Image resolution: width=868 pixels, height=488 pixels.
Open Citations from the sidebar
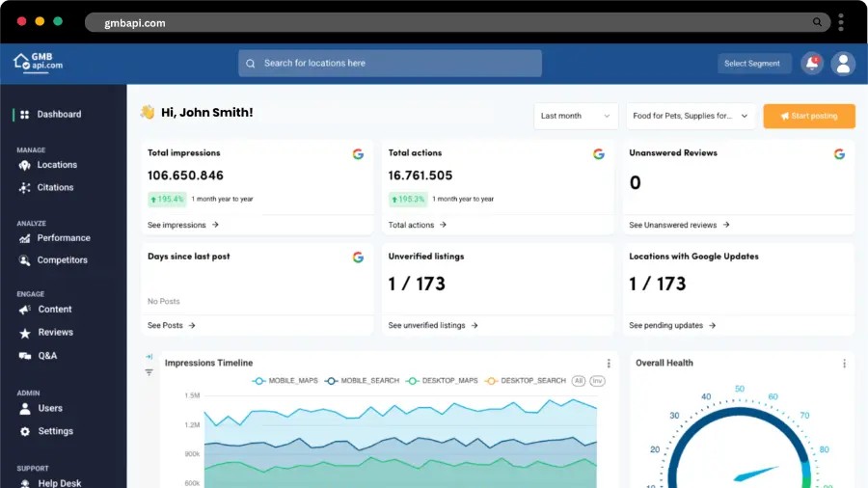point(55,187)
